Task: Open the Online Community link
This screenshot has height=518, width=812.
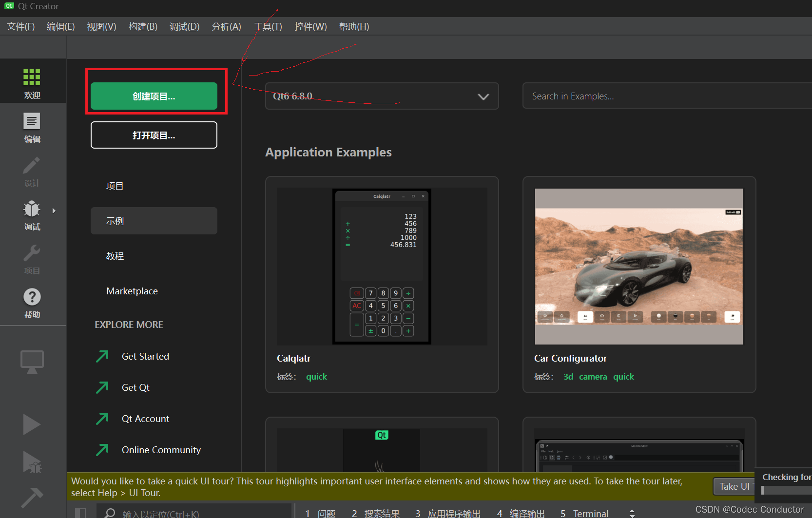Action: coord(161,450)
